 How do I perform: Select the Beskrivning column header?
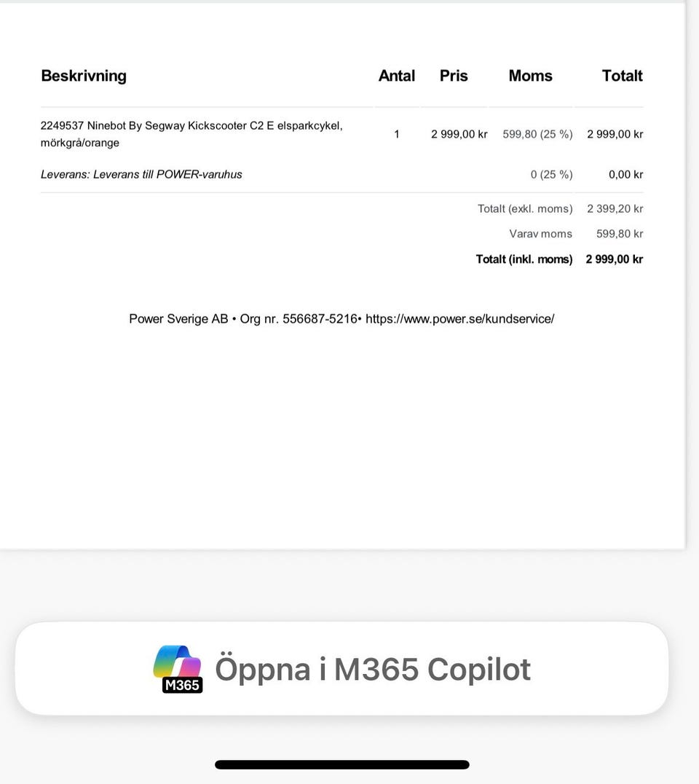point(84,76)
